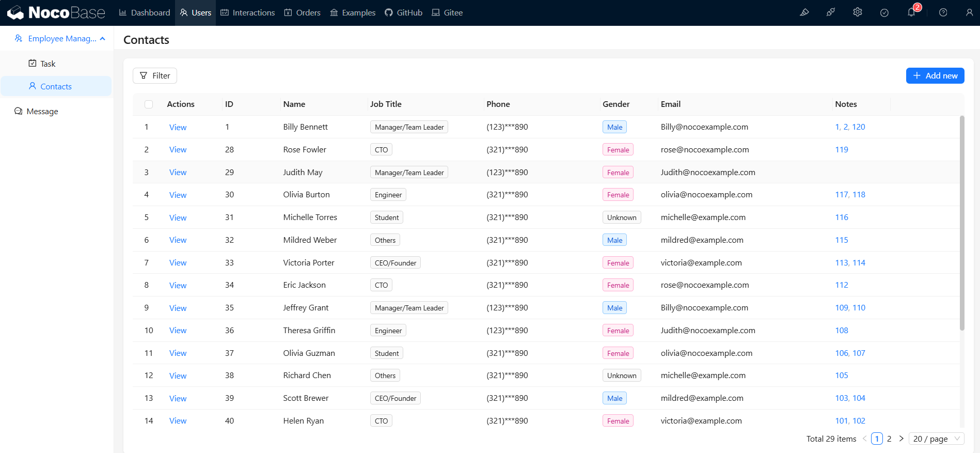Image resolution: width=980 pixels, height=453 pixels.
Task: Open the Interactions tab
Action: (x=248, y=12)
